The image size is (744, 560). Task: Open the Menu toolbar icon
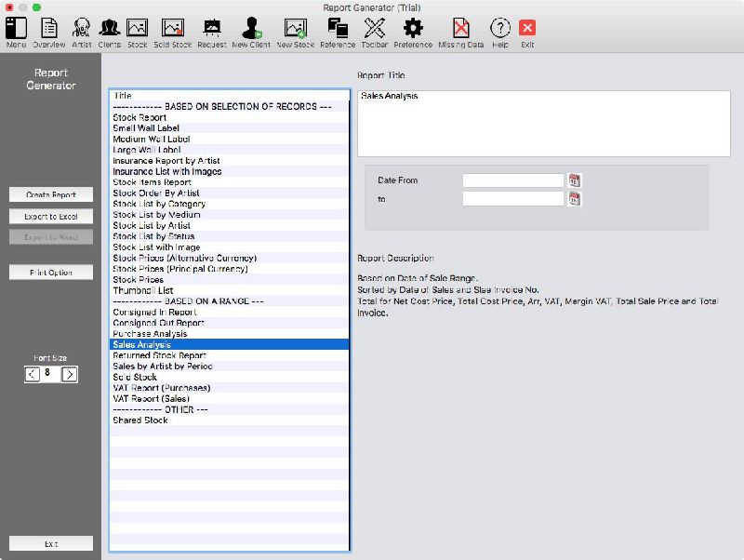pyautogui.click(x=16, y=33)
